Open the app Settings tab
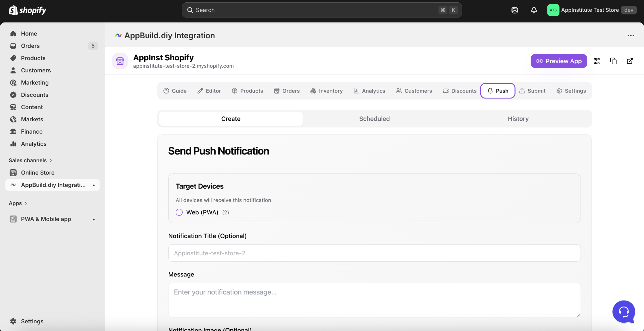The image size is (644, 331). [x=571, y=91]
